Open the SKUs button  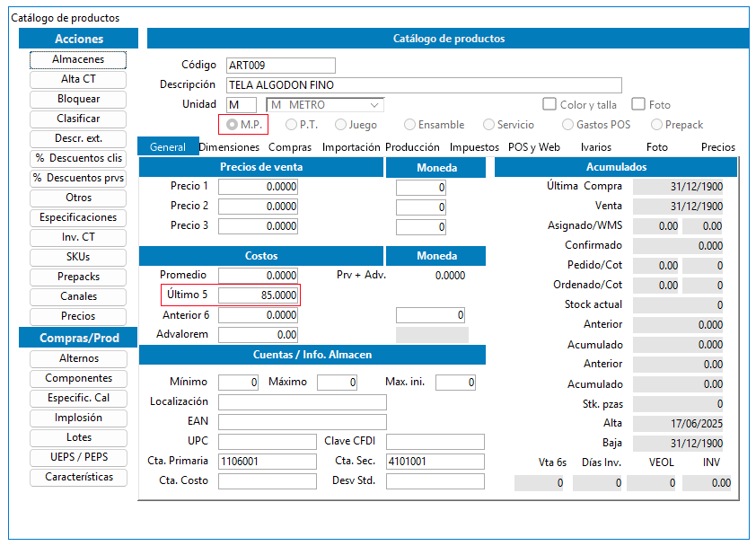(x=78, y=258)
